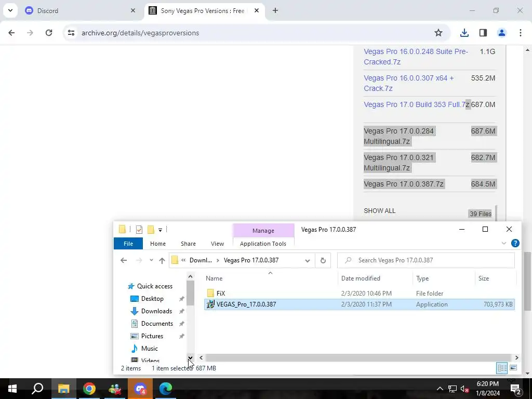Click Search Vegas Pro 17.0.0.387 box
532x399 pixels.
pyautogui.click(x=426, y=260)
